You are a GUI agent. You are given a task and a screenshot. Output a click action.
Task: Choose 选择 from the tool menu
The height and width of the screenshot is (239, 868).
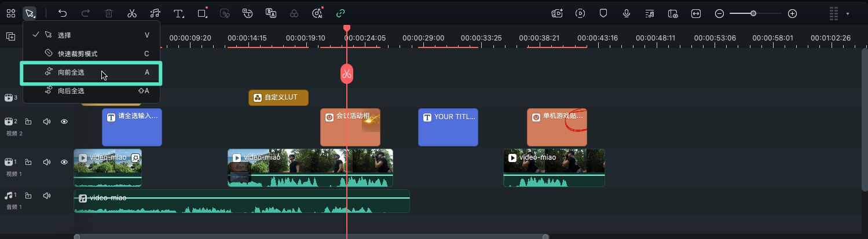point(91,35)
